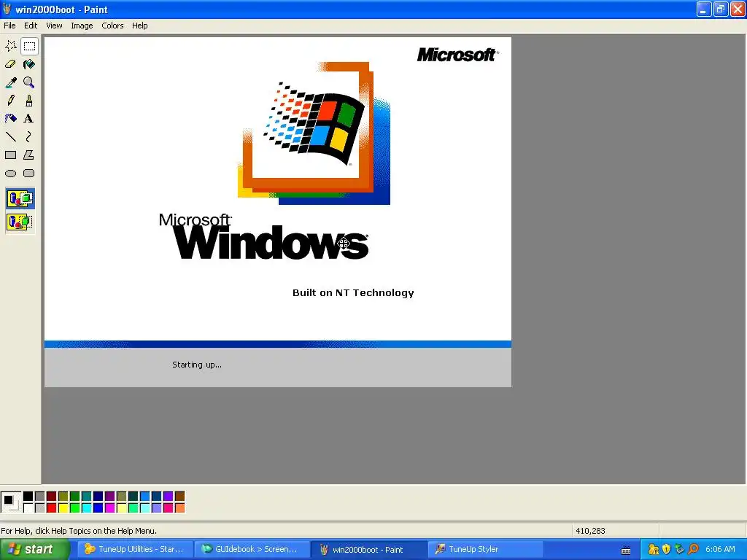Choose the Magnifier tool
747x560 pixels.
29,82
